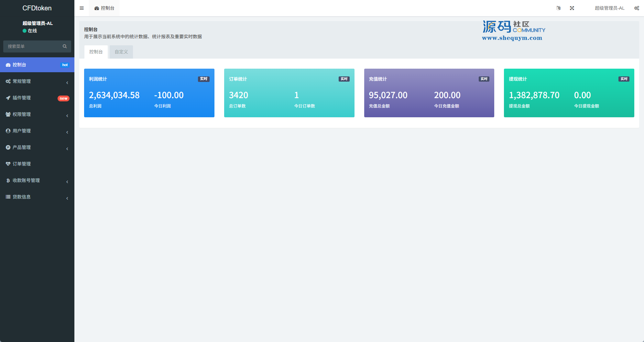Enter fullscreen using the expand icon
The image size is (644, 342).
(x=572, y=8)
